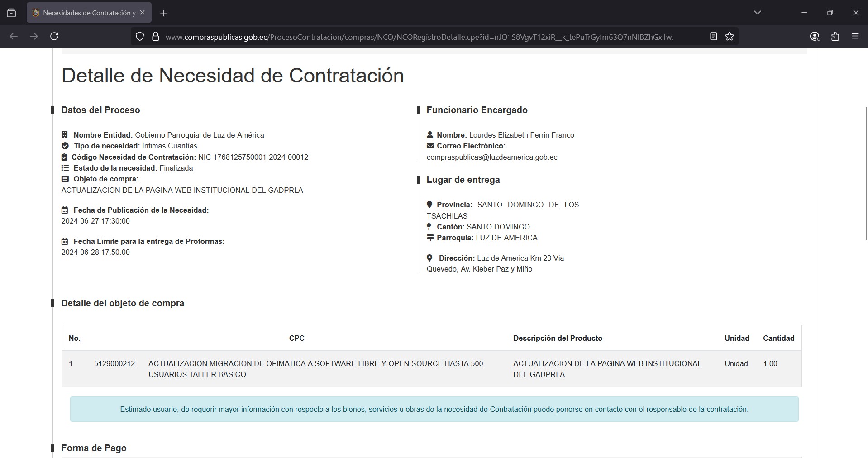Screen dimensions: 868x458
Task: Open the Firefox application menu
Action: pos(855,36)
